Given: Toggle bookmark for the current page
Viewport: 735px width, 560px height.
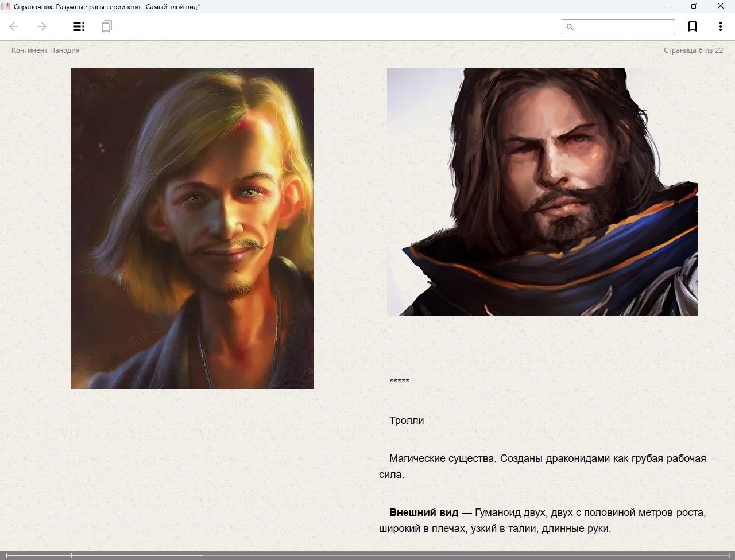Looking at the screenshot, I should [693, 26].
